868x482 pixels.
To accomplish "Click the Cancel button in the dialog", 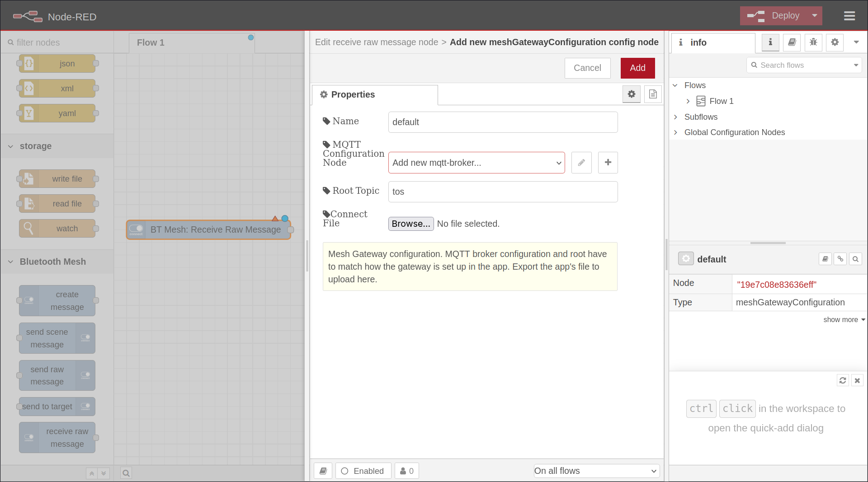I will [587, 68].
